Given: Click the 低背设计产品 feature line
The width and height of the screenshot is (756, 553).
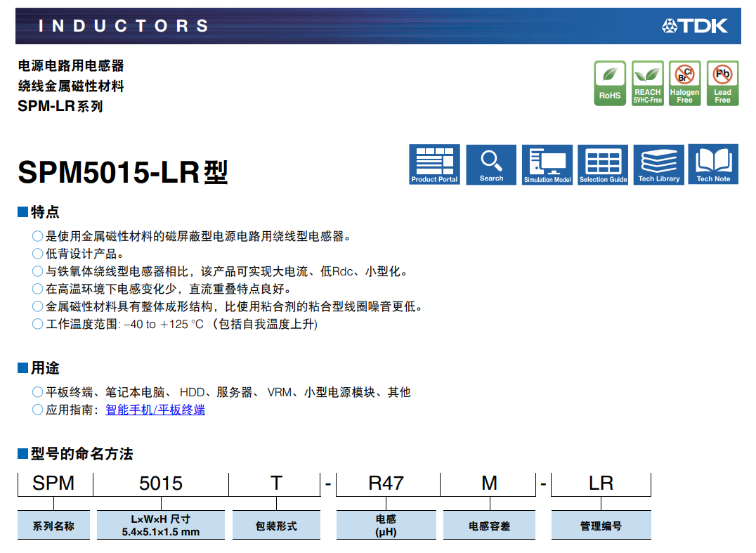Looking at the screenshot, I should coord(78,254).
